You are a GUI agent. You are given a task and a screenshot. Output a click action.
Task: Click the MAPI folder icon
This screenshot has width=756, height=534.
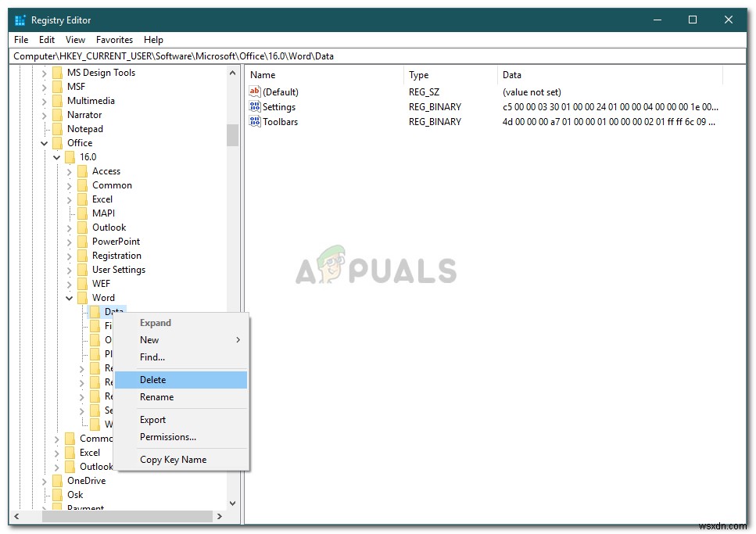[x=82, y=213]
